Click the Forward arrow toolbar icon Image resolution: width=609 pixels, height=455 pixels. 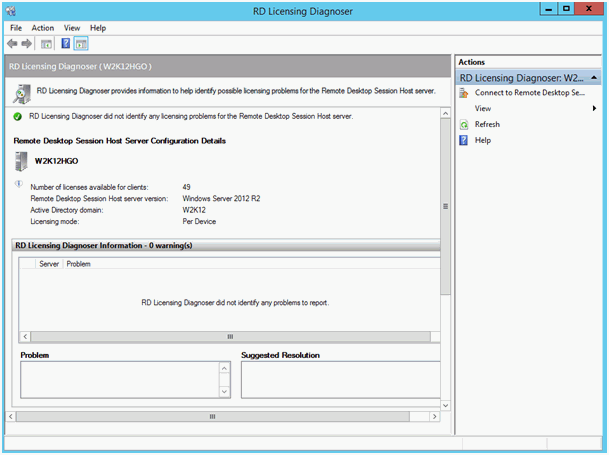(x=26, y=44)
